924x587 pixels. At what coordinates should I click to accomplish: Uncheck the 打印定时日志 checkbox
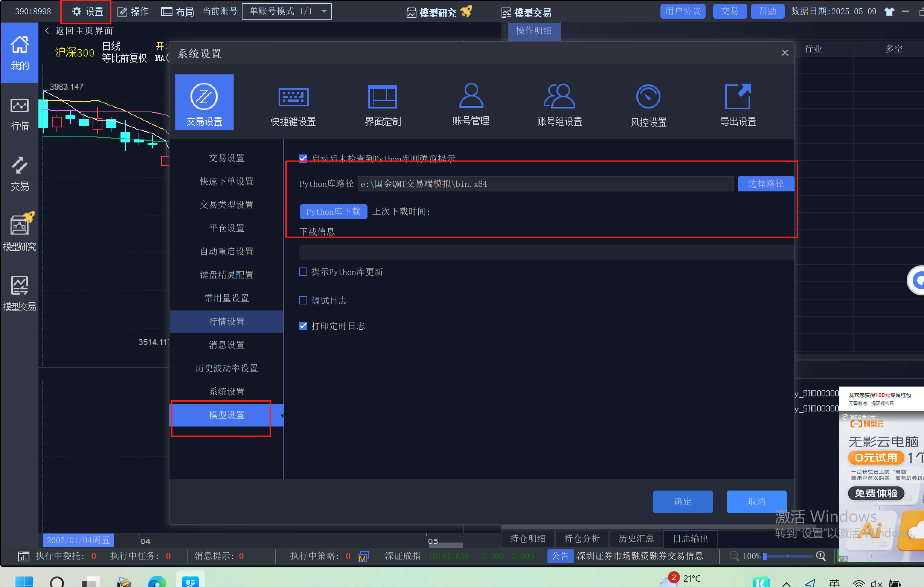303,326
